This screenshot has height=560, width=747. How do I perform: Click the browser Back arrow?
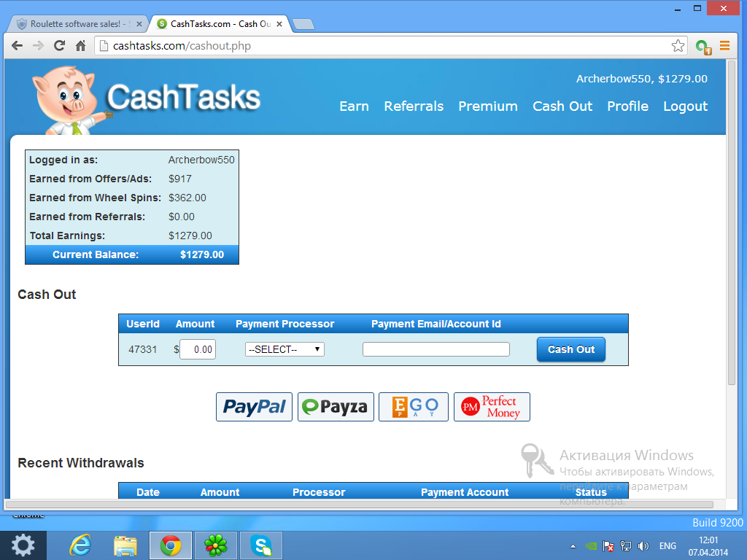tap(18, 46)
